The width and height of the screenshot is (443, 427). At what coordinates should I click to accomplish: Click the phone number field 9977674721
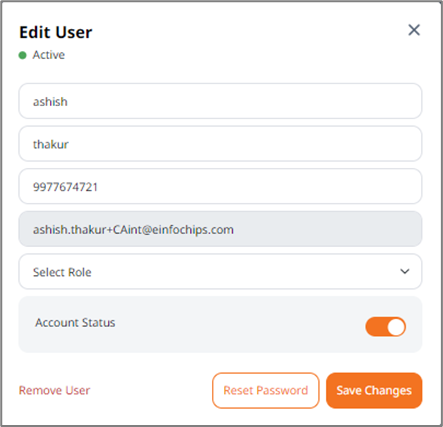[x=220, y=186]
